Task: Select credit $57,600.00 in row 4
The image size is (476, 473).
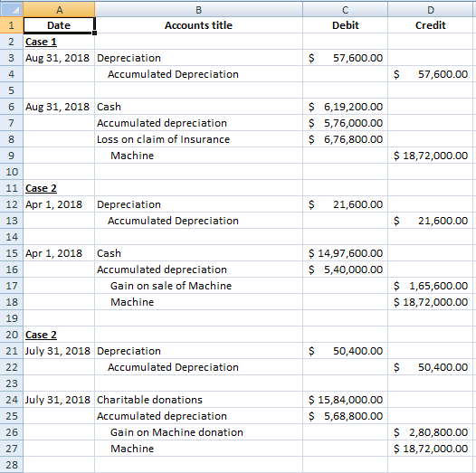Action: coord(430,74)
